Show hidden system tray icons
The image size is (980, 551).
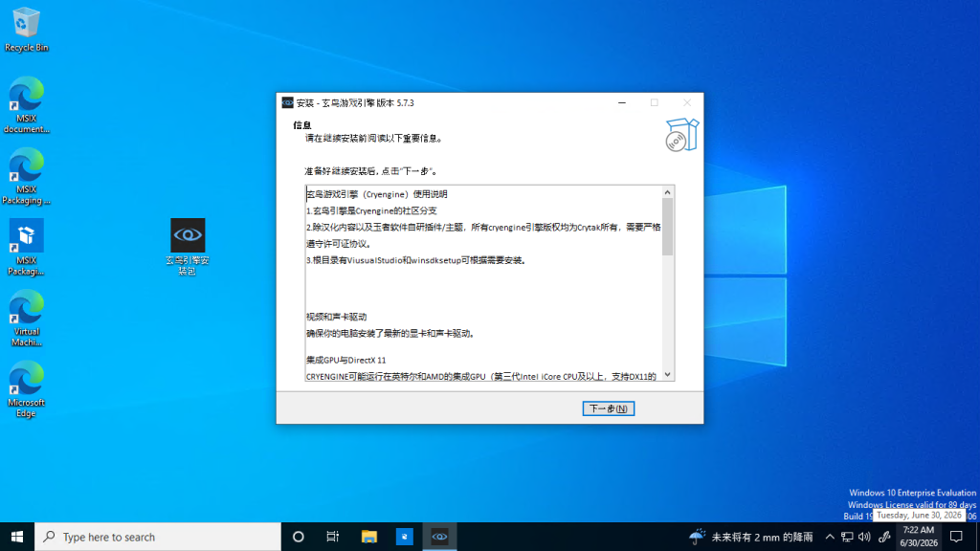click(830, 537)
